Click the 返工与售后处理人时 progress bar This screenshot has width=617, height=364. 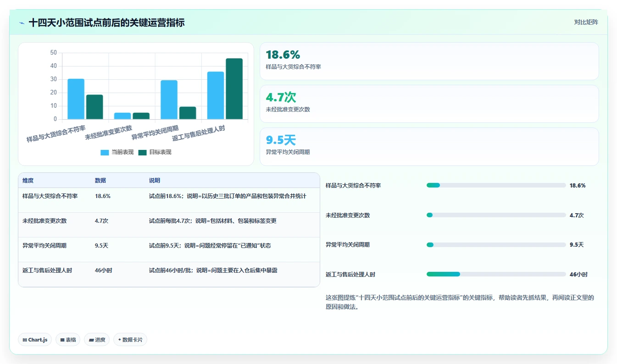coord(496,274)
